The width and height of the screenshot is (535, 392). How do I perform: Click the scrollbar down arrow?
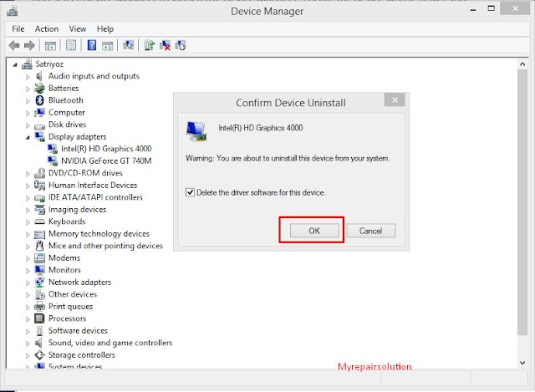(522, 363)
